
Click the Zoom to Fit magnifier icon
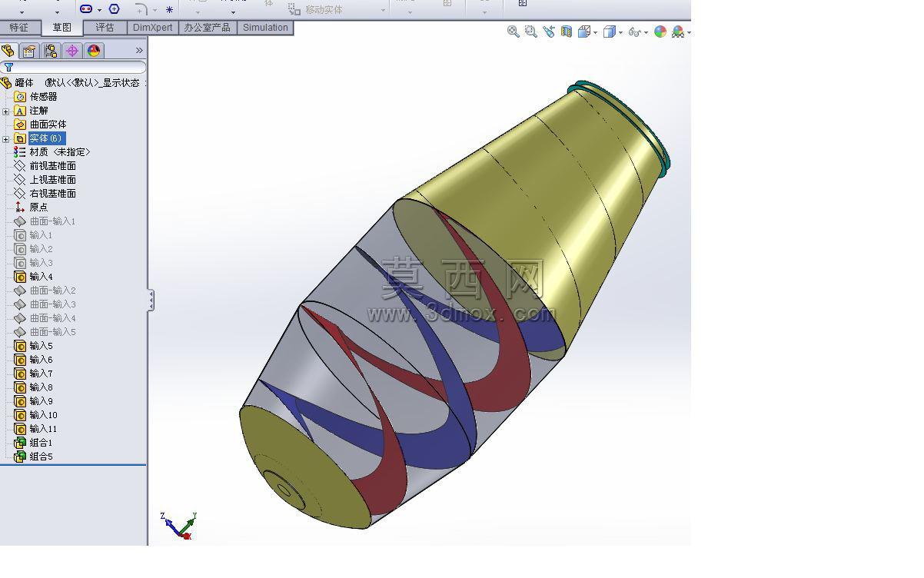point(514,32)
